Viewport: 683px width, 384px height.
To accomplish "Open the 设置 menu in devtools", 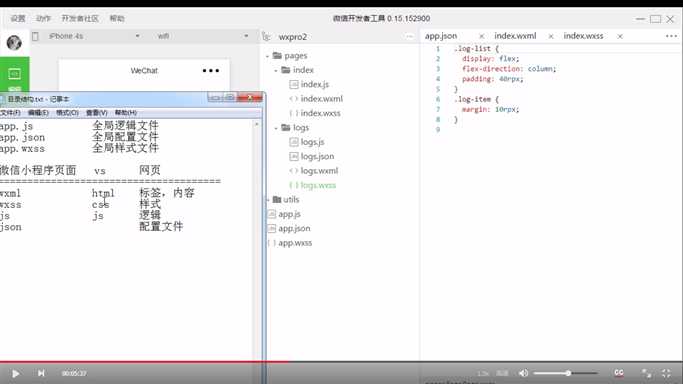I will pyautogui.click(x=18, y=18).
